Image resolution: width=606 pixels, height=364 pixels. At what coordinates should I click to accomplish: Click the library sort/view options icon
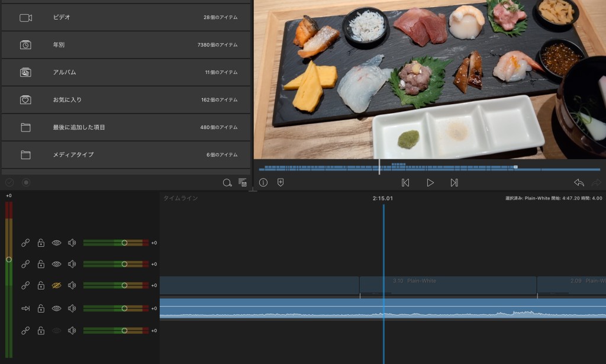click(243, 183)
